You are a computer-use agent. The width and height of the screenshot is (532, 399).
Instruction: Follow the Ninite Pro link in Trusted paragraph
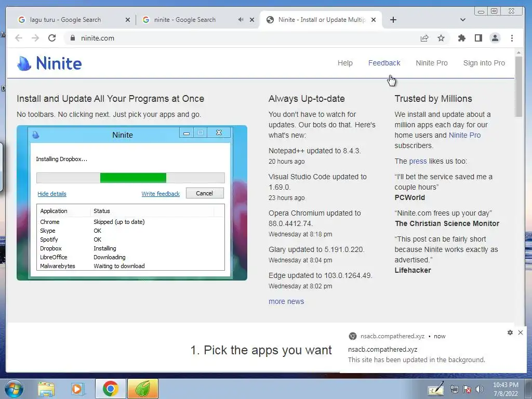coord(464,135)
